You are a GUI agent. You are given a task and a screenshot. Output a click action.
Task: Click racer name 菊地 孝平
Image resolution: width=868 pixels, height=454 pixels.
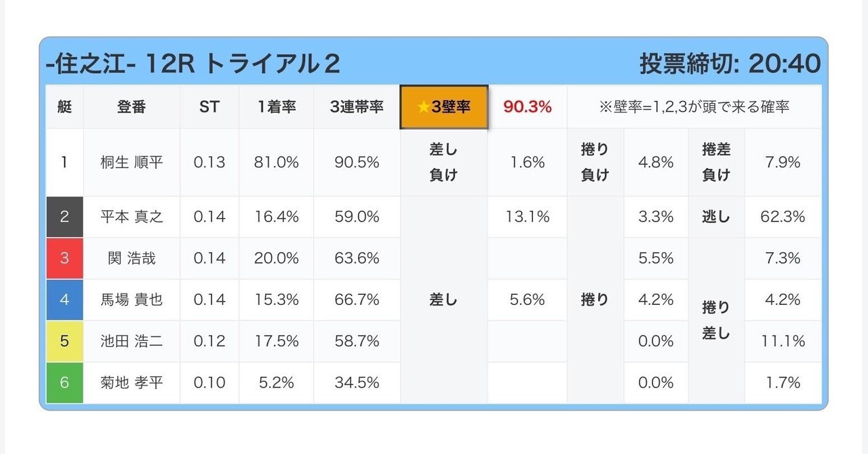click(x=132, y=383)
